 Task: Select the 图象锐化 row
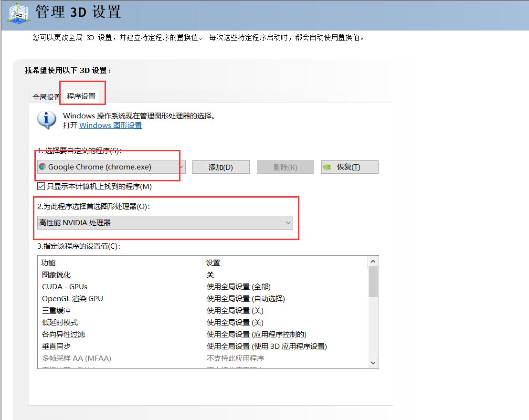[x=202, y=274]
